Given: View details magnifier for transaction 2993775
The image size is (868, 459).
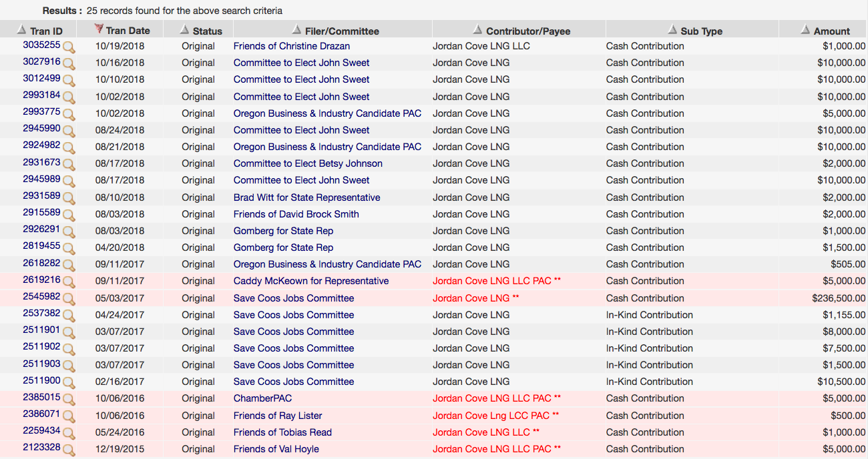Looking at the screenshot, I should point(69,115).
